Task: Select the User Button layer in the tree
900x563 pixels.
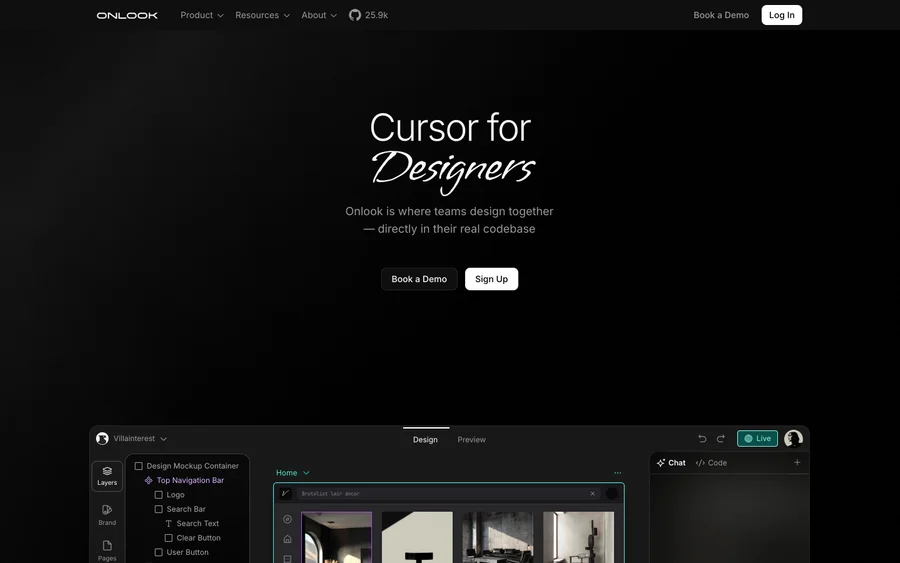Action: coord(181,552)
